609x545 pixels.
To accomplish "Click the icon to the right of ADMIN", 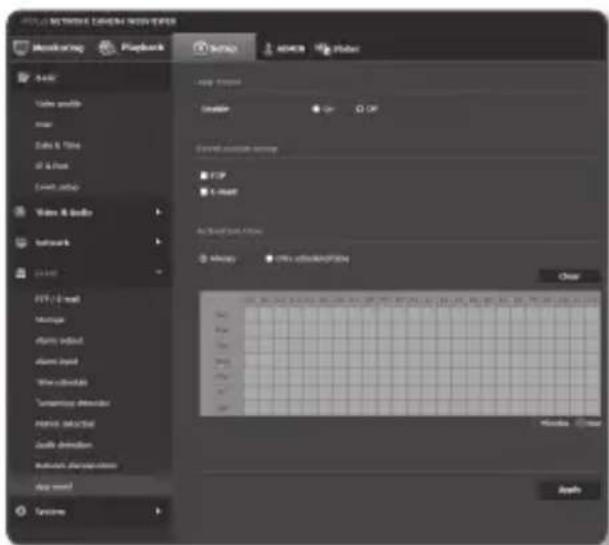I will (322, 49).
